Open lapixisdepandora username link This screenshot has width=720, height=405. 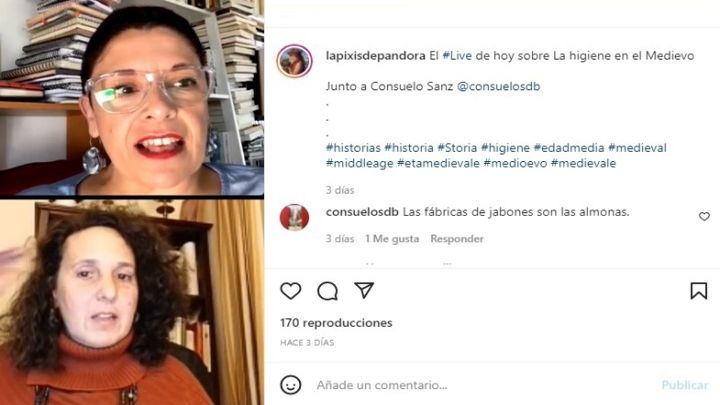(x=376, y=56)
